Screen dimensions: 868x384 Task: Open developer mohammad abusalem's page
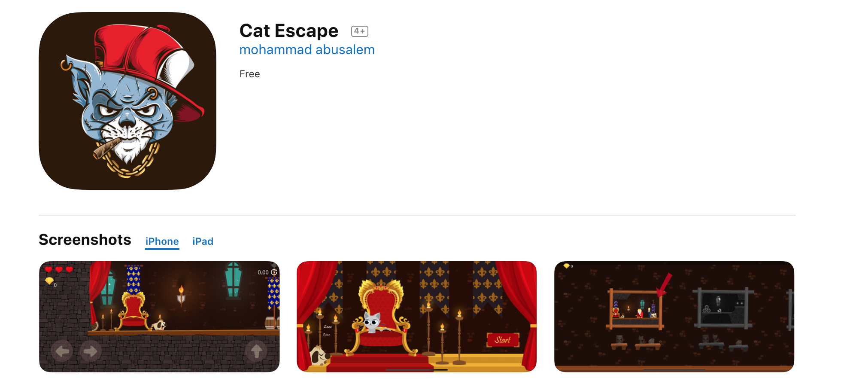307,50
